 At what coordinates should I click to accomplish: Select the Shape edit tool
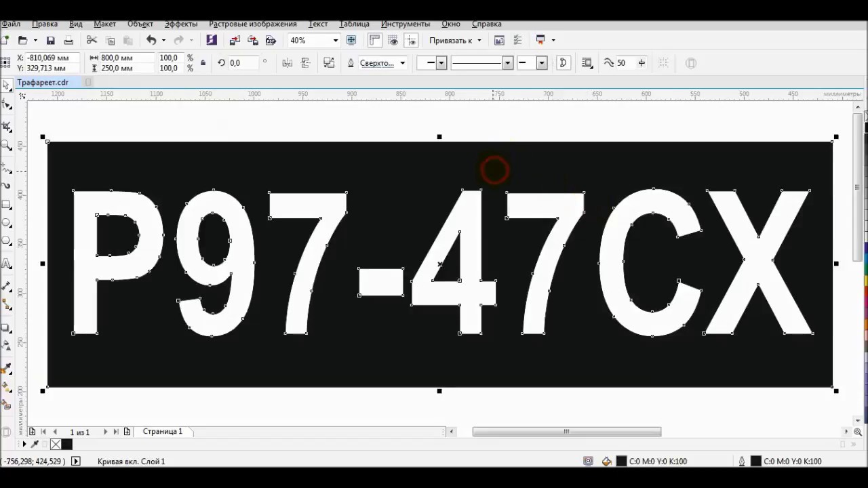(7, 105)
